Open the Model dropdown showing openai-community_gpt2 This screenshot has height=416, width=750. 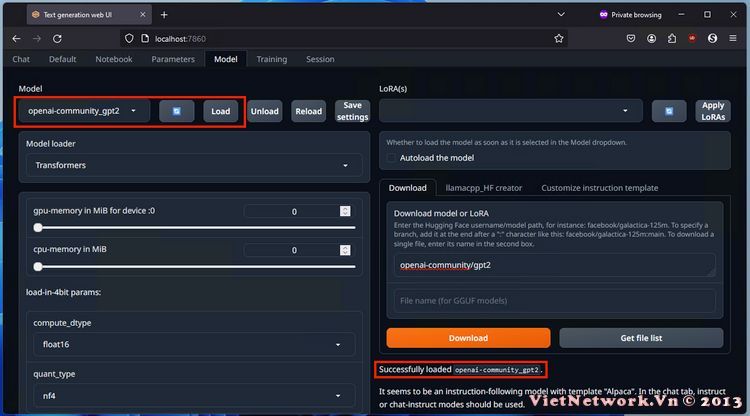[83, 111]
